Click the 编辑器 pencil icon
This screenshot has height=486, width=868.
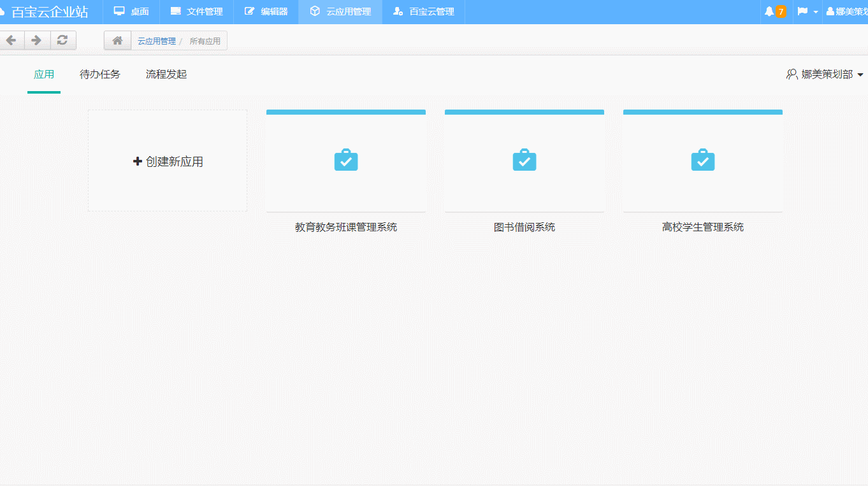[247, 10]
